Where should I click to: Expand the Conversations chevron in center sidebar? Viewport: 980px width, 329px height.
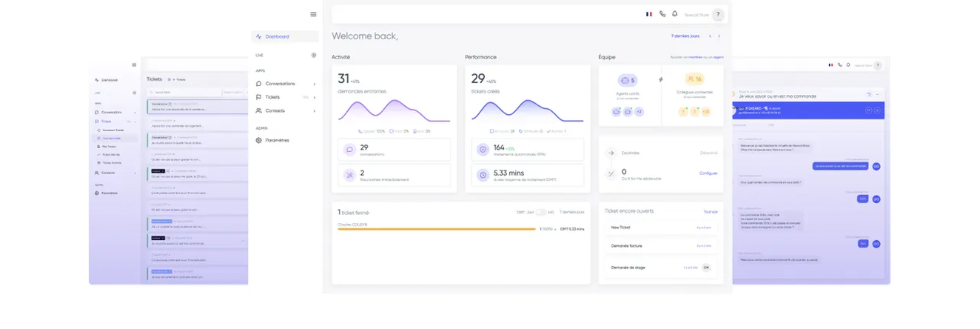(315, 84)
